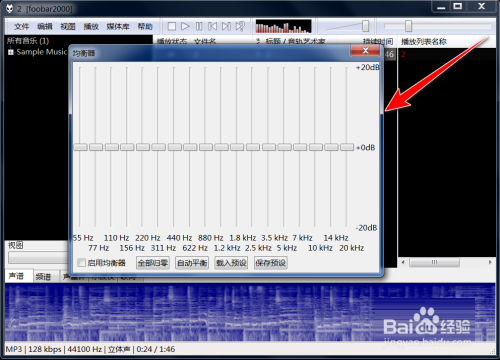The width and height of the screenshot is (500, 360).
Task: Click the 3.5 kHz equalizer slider handle
Action: (269, 147)
